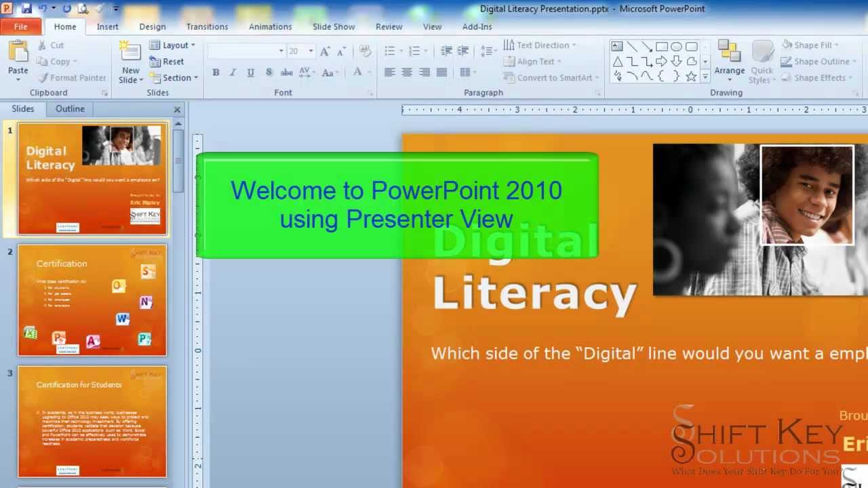Select slide 2 Certification thumbnail
The image size is (868, 488).
[x=92, y=300]
